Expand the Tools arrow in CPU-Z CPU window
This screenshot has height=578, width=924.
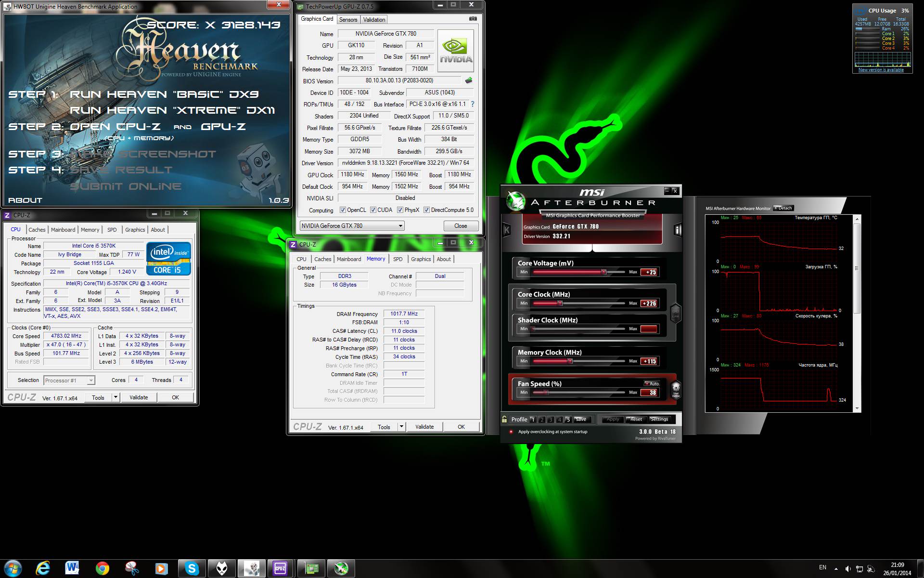[x=115, y=397]
